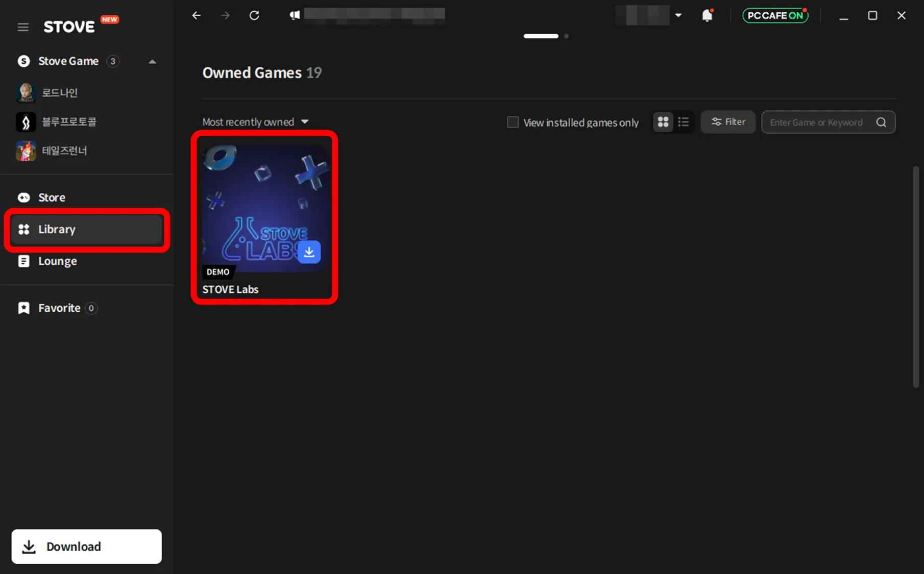Close the STOVE window
The height and width of the screenshot is (574, 924).
[x=902, y=15]
